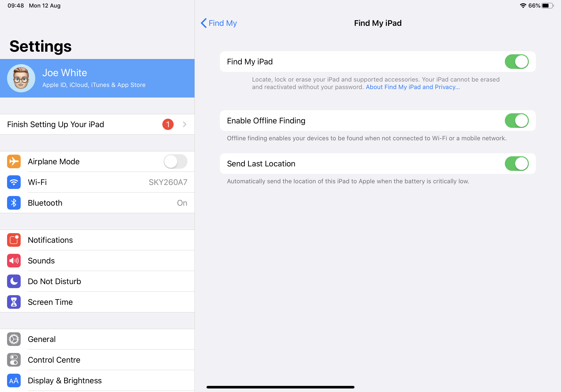Tap the battery icon in status bar
Image resolution: width=561 pixels, height=392 pixels.
point(547,6)
